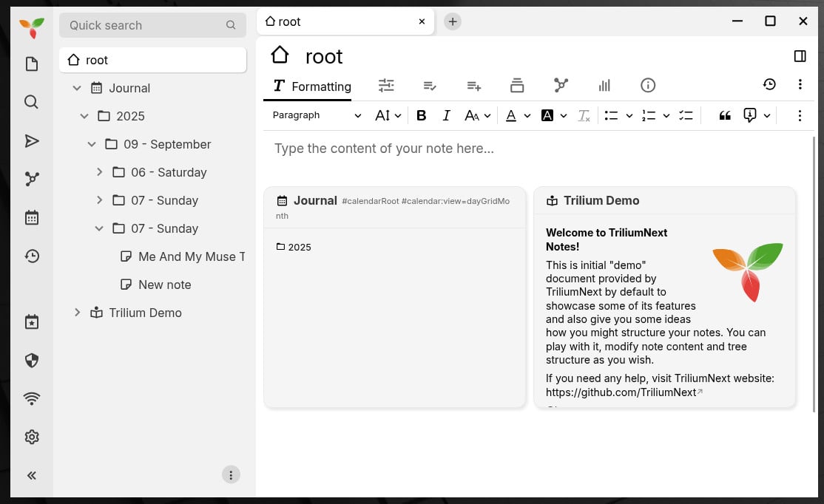This screenshot has height=504, width=824.
Task: Open the Paragraph heading dropdown
Action: click(x=317, y=115)
